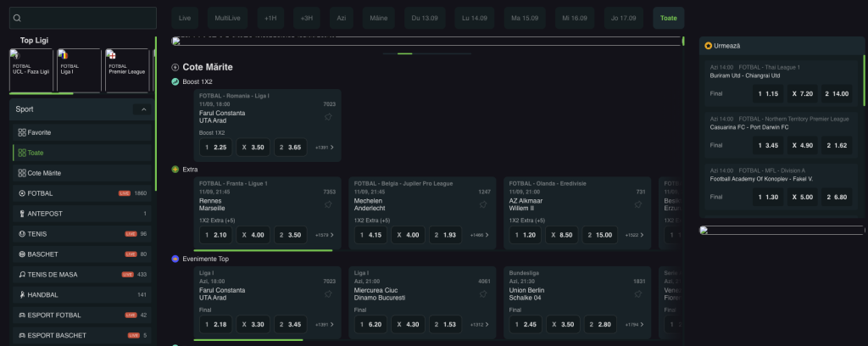
Task: Bet on Union Berlin at 2.45
Action: click(526, 325)
